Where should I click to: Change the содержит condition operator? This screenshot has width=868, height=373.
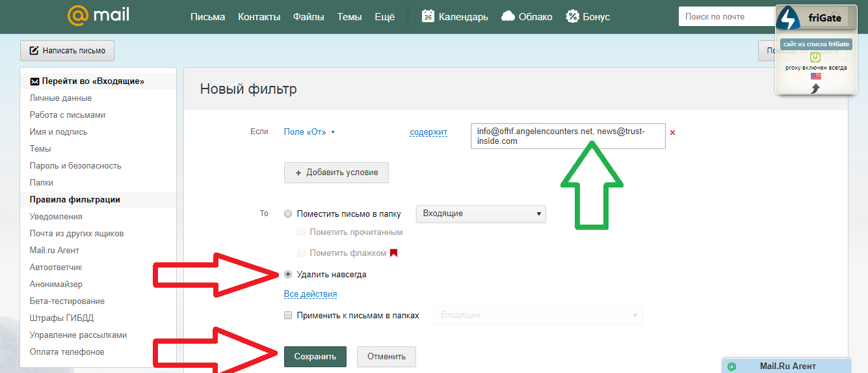428,132
